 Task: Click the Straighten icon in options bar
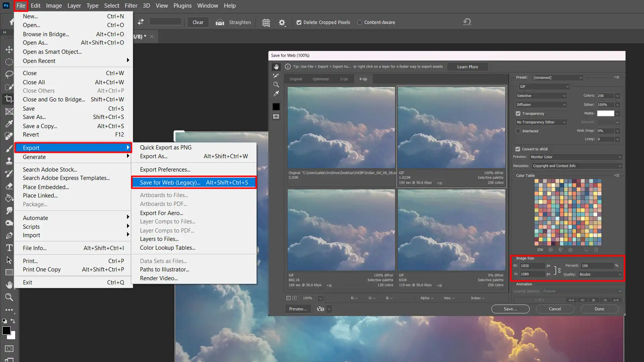point(220,22)
